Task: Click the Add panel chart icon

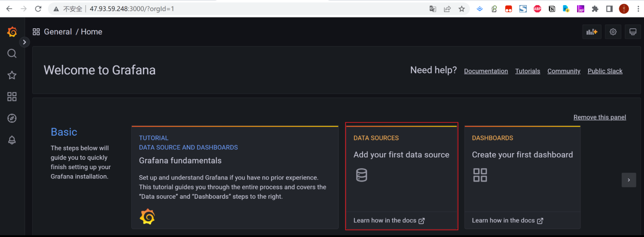Action: click(x=592, y=32)
